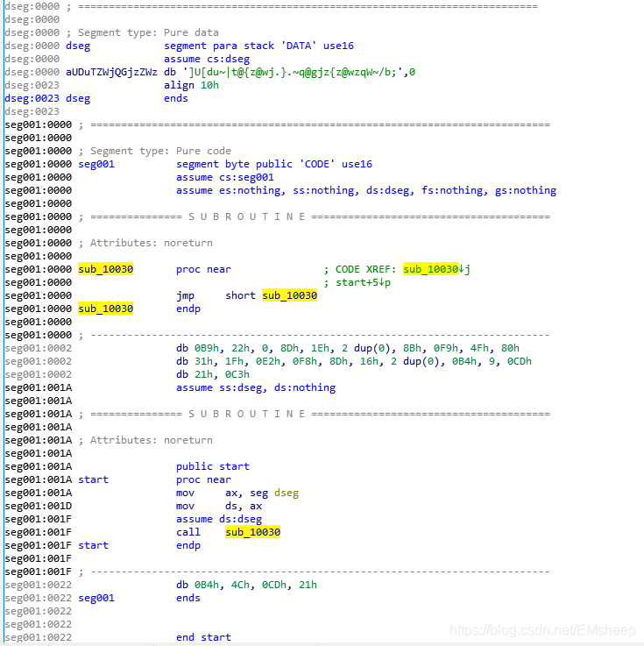
Task: Click the 'assume es:nothing, ss:nothing' line
Action: tap(366, 190)
